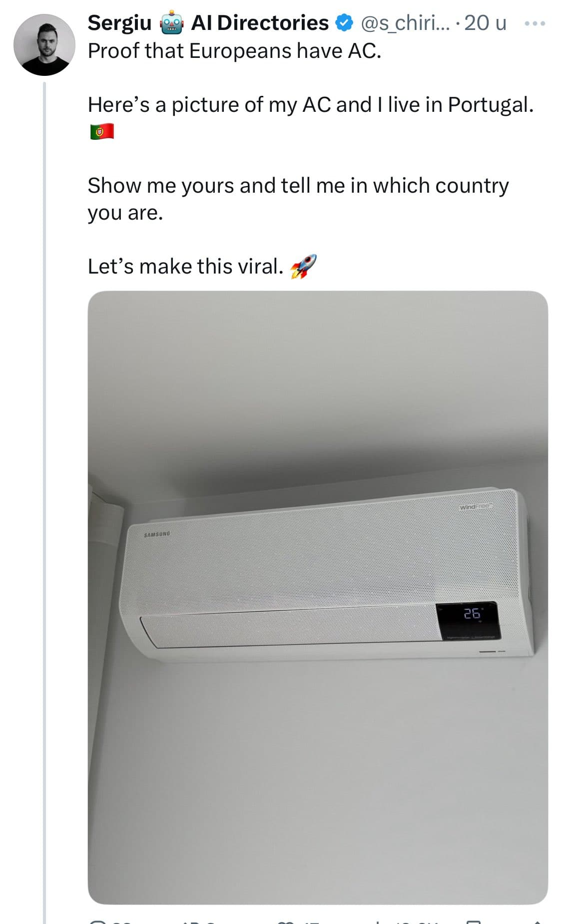
Task: Click the 'AI Directories' name text
Action: pyautogui.click(x=260, y=23)
